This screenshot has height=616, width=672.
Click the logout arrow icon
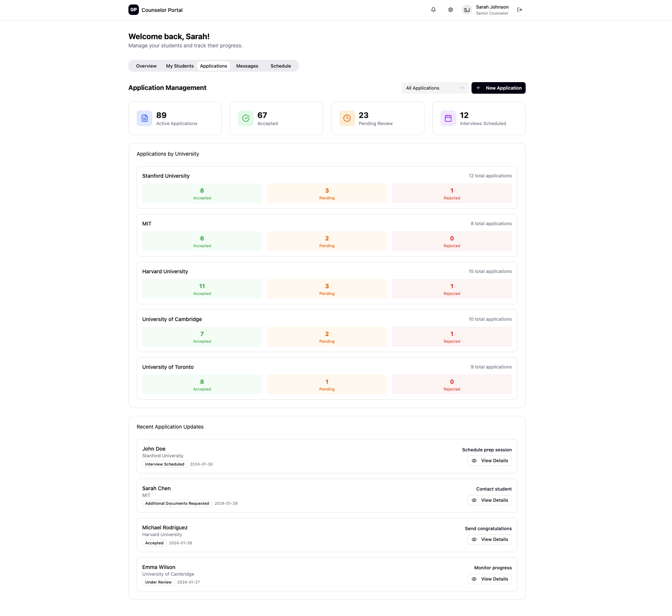point(520,10)
